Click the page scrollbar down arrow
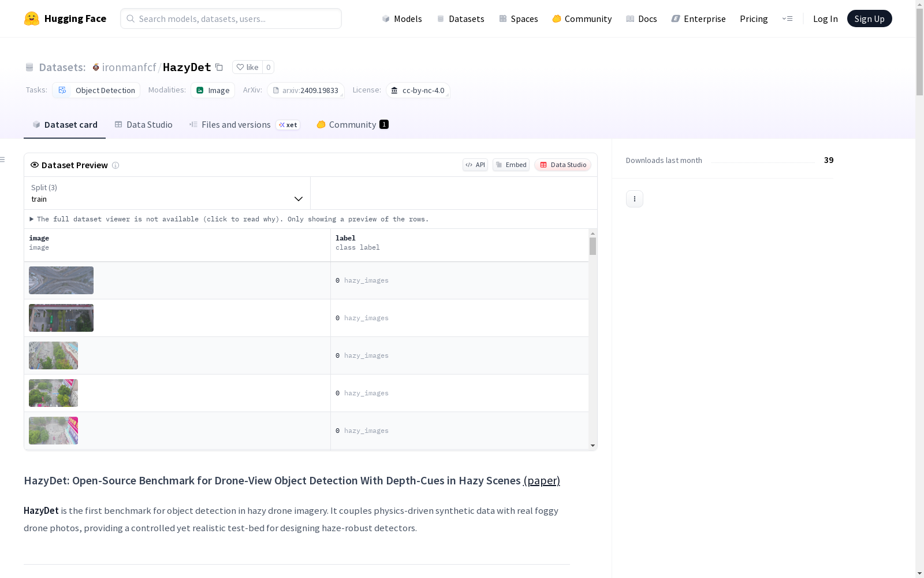This screenshot has height=578, width=924. tap(919, 573)
